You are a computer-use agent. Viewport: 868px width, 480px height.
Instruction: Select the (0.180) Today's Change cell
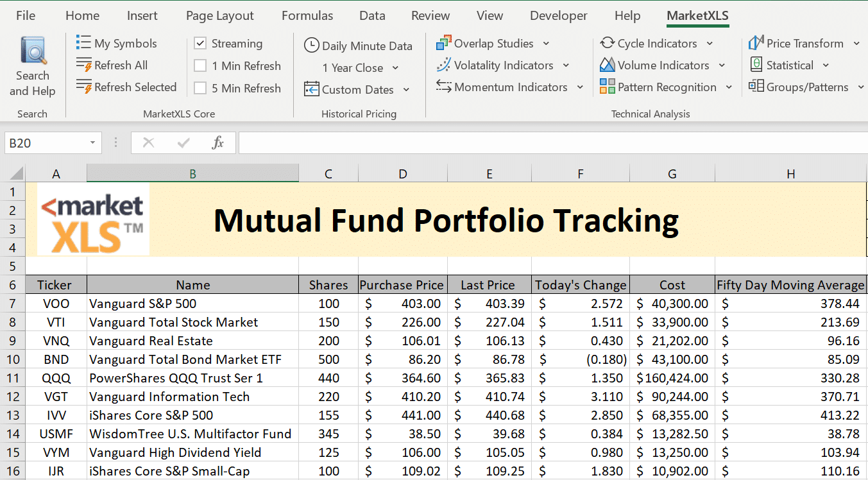581,359
